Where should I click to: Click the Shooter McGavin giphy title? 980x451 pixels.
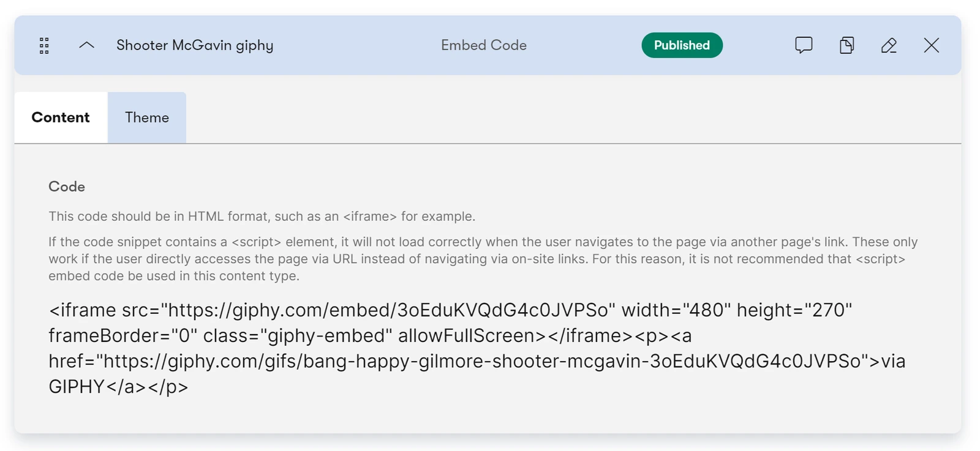[195, 45]
